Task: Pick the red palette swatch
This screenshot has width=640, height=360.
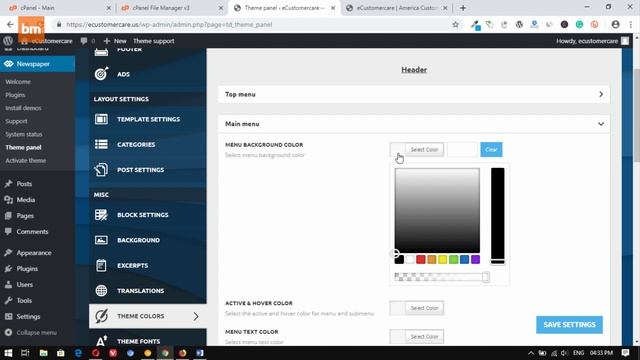Action: [x=420, y=259]
